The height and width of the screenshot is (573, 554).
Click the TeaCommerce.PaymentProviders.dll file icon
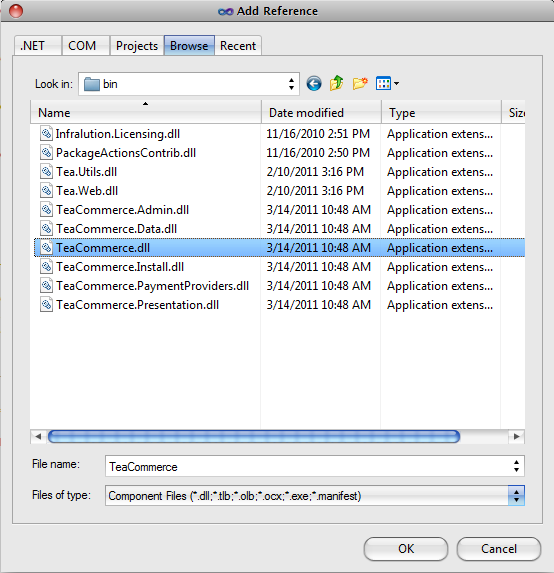46,286
